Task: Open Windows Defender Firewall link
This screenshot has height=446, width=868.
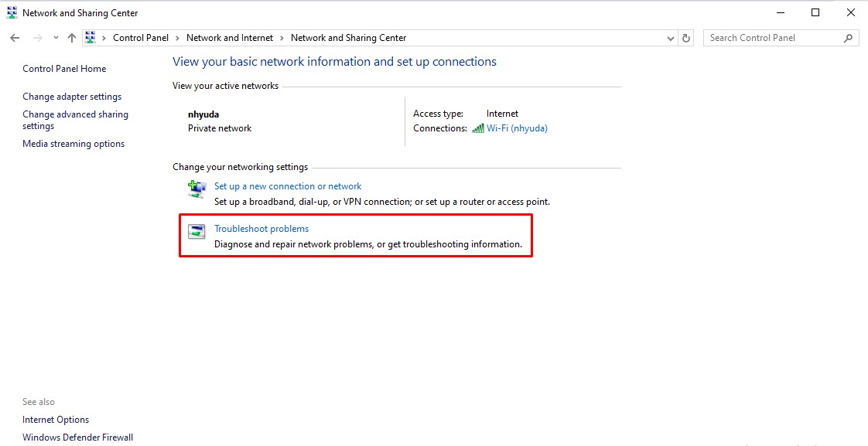Action: (77, 437)
